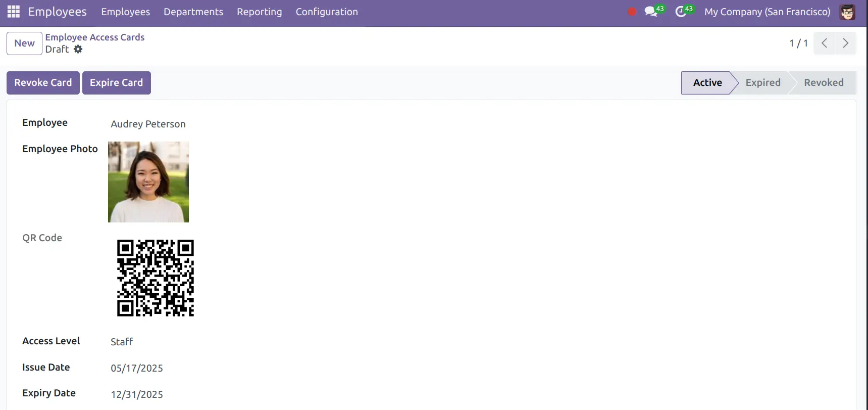Viewport: 868px width, 410px height.
Task: Click the Audrey Peterson employee field
Action: (148, 124)
